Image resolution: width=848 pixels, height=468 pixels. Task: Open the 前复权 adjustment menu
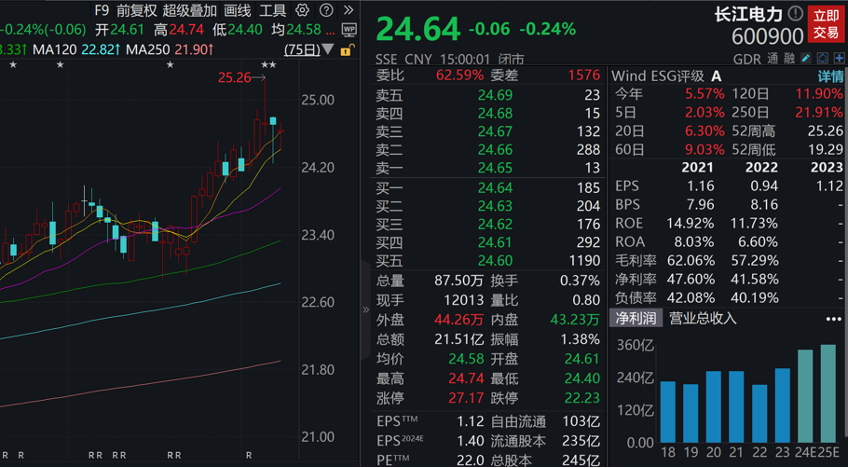(135, 10)
